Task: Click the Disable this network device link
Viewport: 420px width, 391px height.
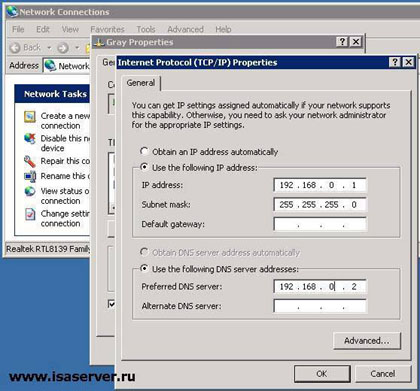Action: 65,143
